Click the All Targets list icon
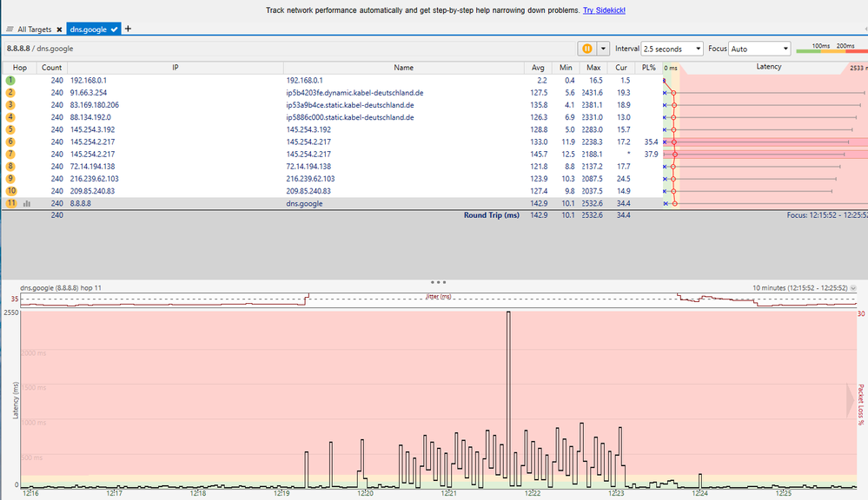The image size is (868, 500). click(x=10, y=30)
